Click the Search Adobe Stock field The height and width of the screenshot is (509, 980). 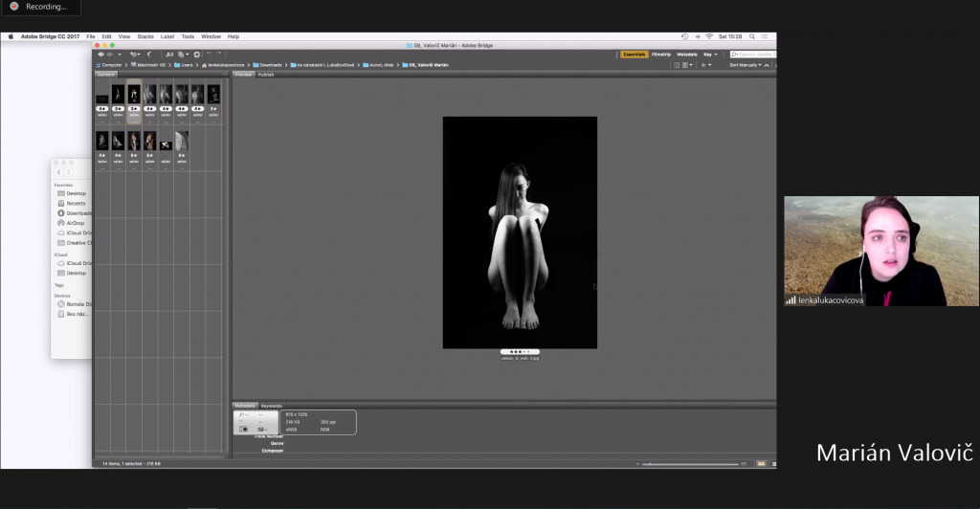click(x=753, y=55)
